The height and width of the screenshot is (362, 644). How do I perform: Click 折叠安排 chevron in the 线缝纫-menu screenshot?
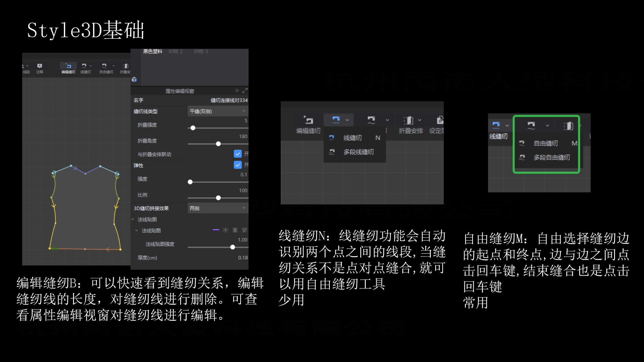click(x=420, y=120)
